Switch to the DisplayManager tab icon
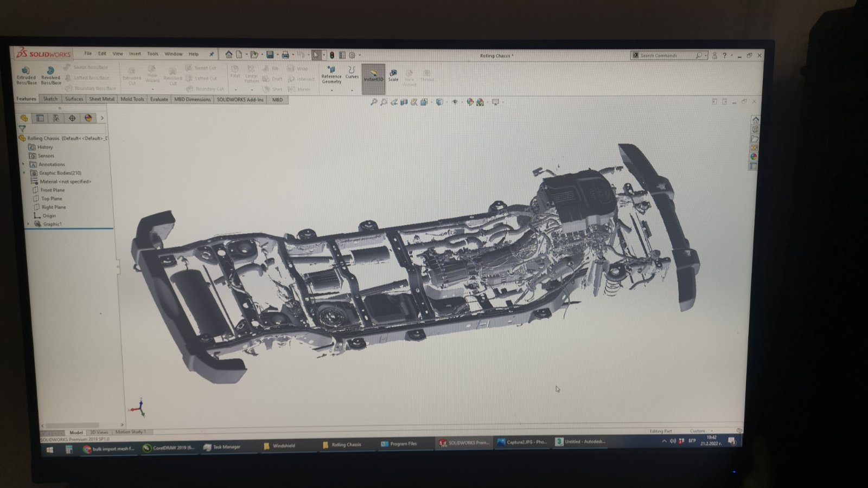 tap(88, 118)
